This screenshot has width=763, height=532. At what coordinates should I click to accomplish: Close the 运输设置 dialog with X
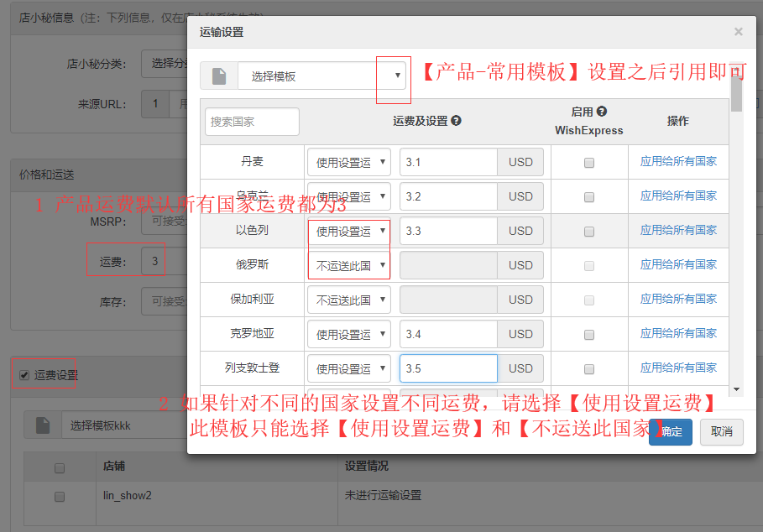pos(738,32)
